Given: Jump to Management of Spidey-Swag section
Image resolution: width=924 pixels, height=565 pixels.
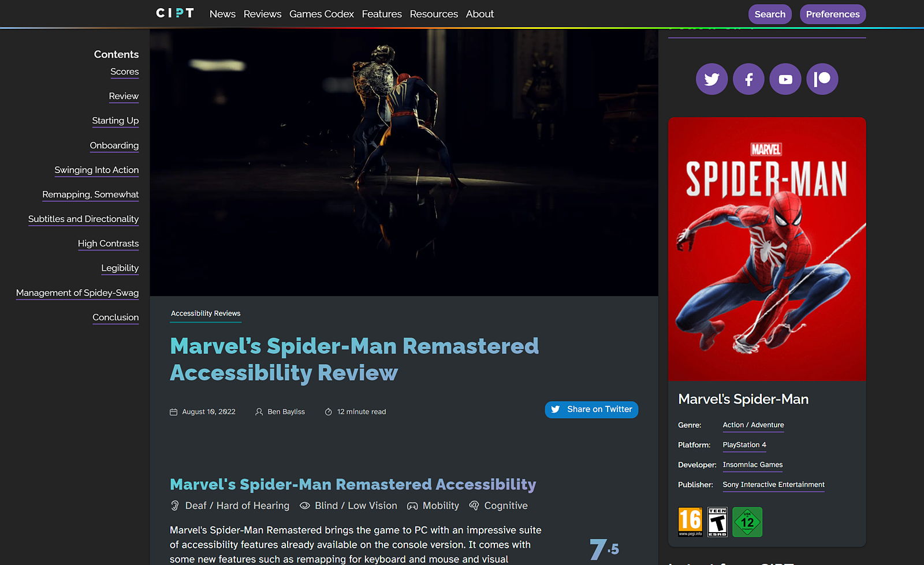Looking at the screenshot, I should point(77,293).
